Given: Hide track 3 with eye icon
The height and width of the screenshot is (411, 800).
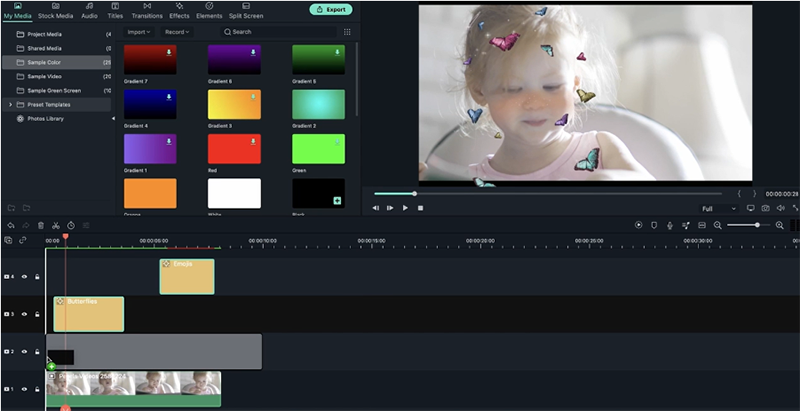Looking at the screenshot, I should (x=24, y=314).
